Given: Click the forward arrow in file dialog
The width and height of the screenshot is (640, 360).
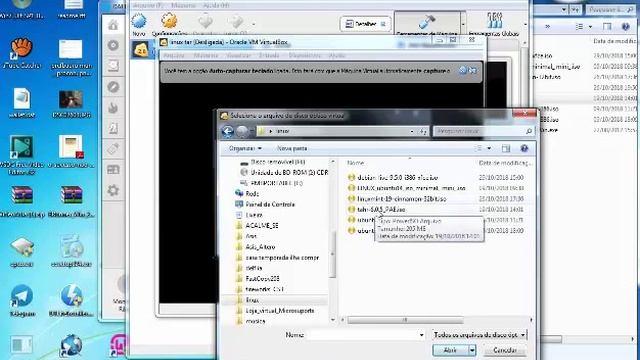Looking at the screenshot, I should pos(242,131).
